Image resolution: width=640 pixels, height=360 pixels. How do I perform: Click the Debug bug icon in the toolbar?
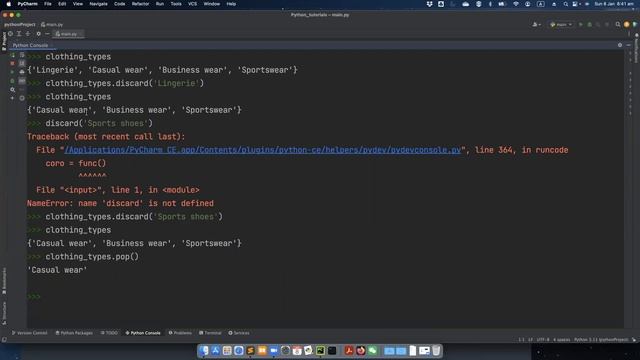point(589,24)
